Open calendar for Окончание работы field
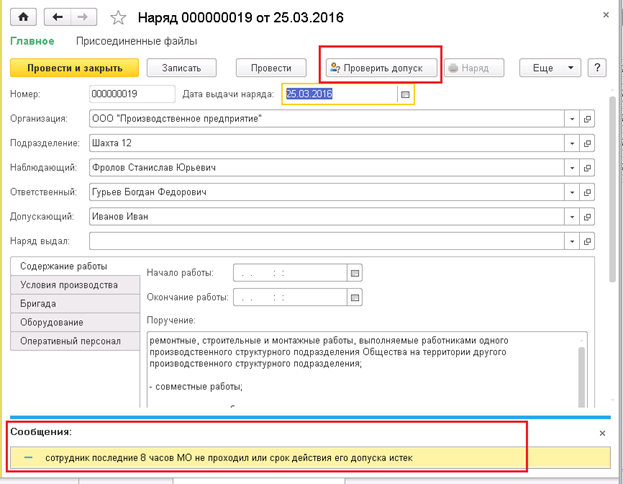 click(x=353, y=297)
